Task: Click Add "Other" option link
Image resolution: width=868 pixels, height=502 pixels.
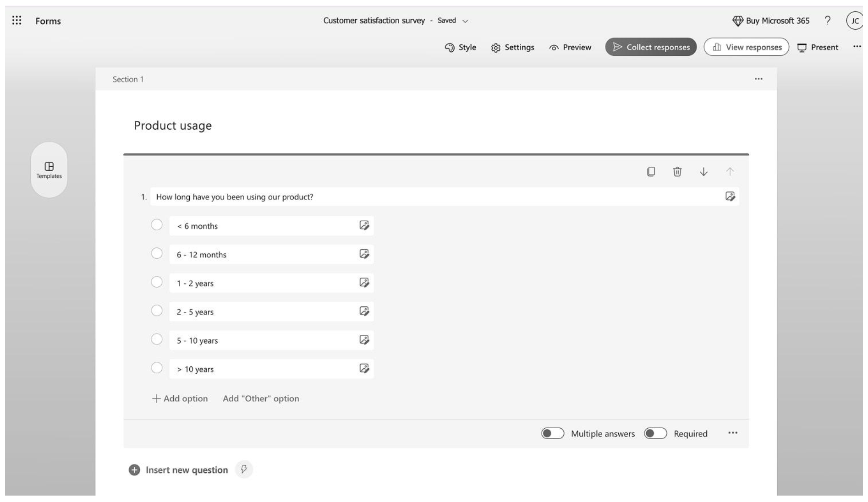Action: click(x=261, y=398)
